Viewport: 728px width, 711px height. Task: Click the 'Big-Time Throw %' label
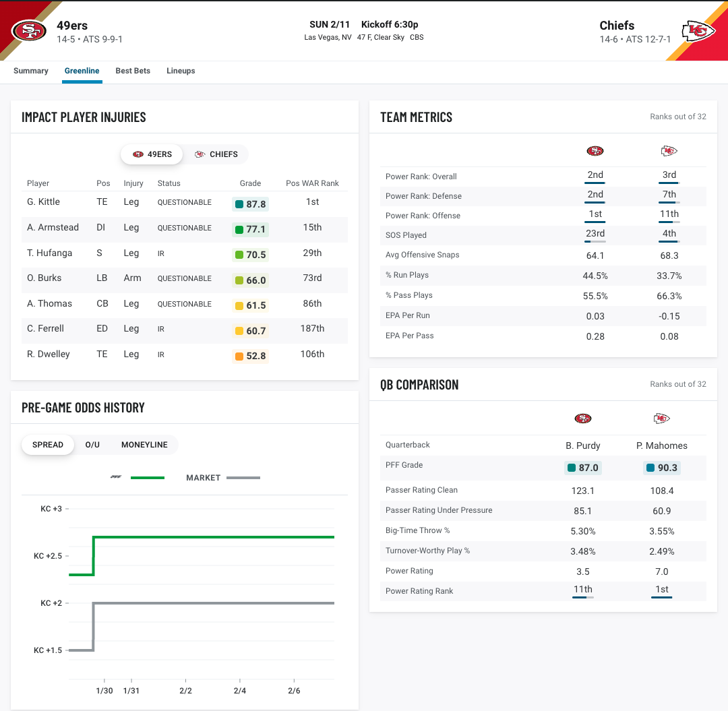pyautogui.click(x=417, y=530)
